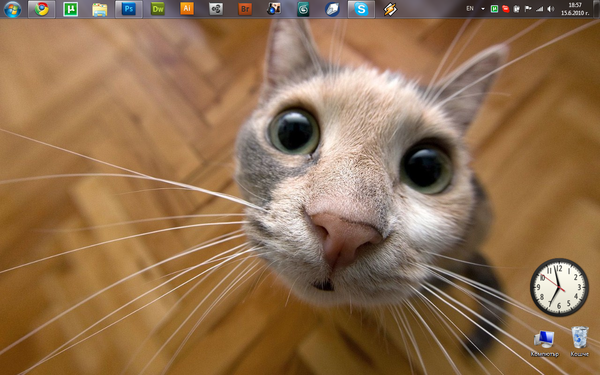Click the gray gear-like taskbar icon
Screen dimensions: 600x375
pos(216,9)
